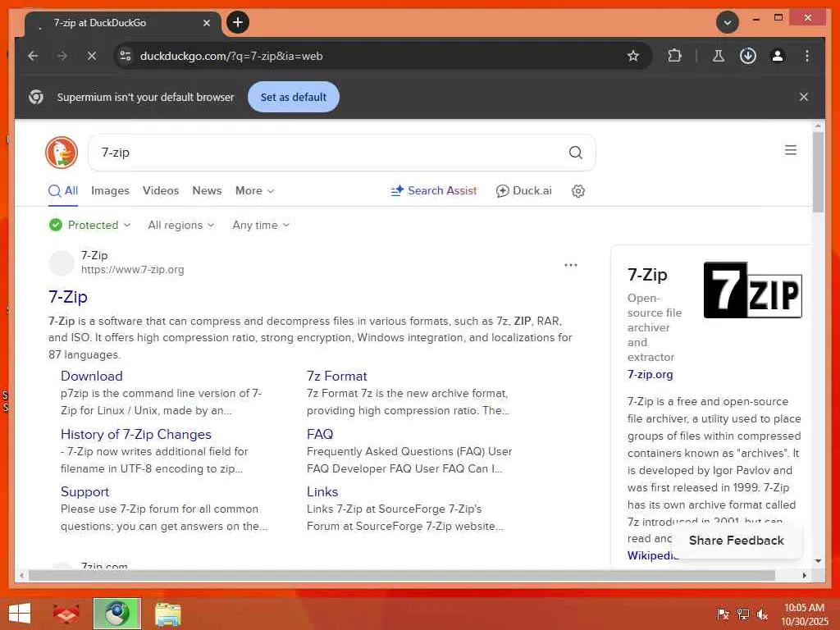The width and height of the screenshot is (840, 630).
Task: Open the Support sitelink
Action: click(x=84, y=492)
